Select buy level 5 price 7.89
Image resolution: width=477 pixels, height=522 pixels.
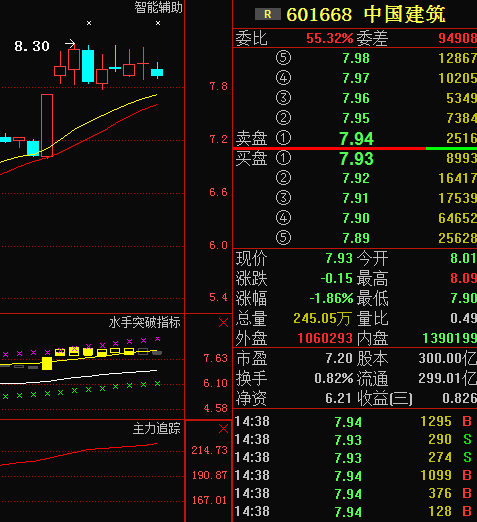point(356,238)
